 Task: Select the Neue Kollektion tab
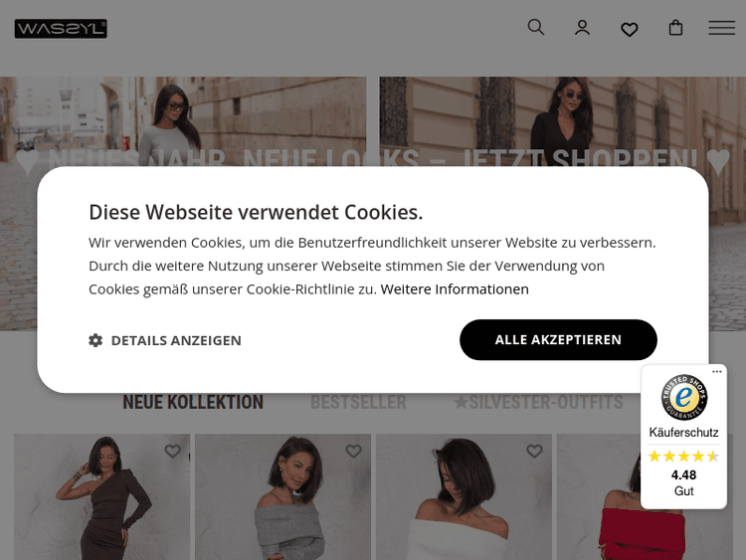pyautogui.click(x=193, y=402)
